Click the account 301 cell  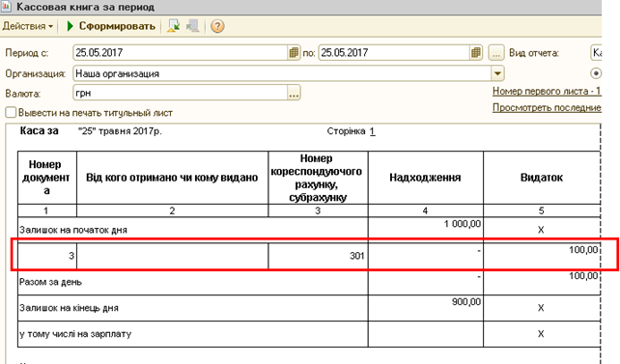tap(318, 256)
